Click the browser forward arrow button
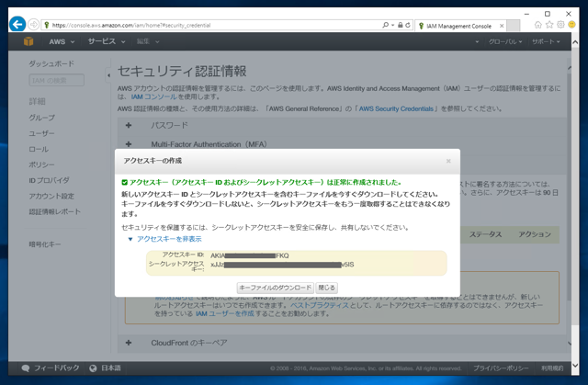This screenshot has height=385, width=588. point(33,25)
